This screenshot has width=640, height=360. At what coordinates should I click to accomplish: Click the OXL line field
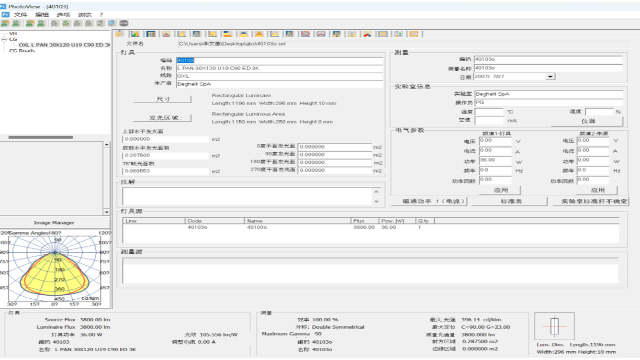click(x=280, y=76)
